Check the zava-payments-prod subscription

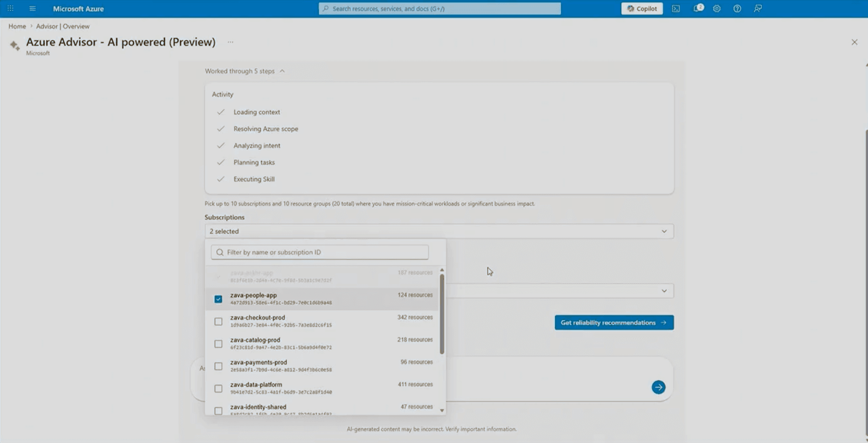pyautogui.click(x=218, y=366)
